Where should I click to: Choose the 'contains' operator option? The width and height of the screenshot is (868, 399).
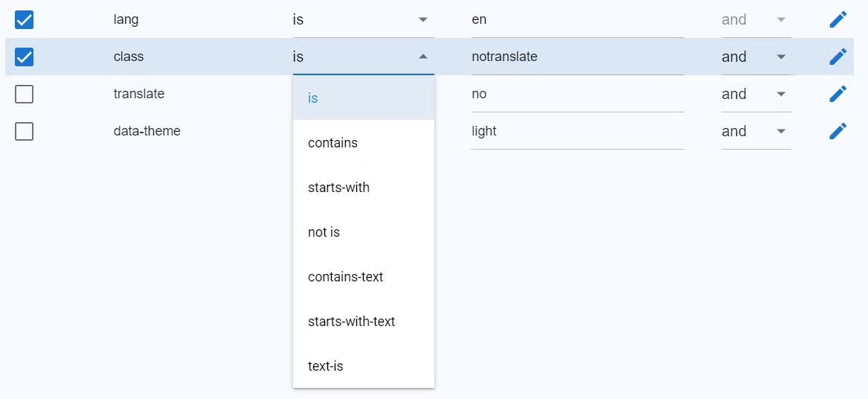point(363,142)
